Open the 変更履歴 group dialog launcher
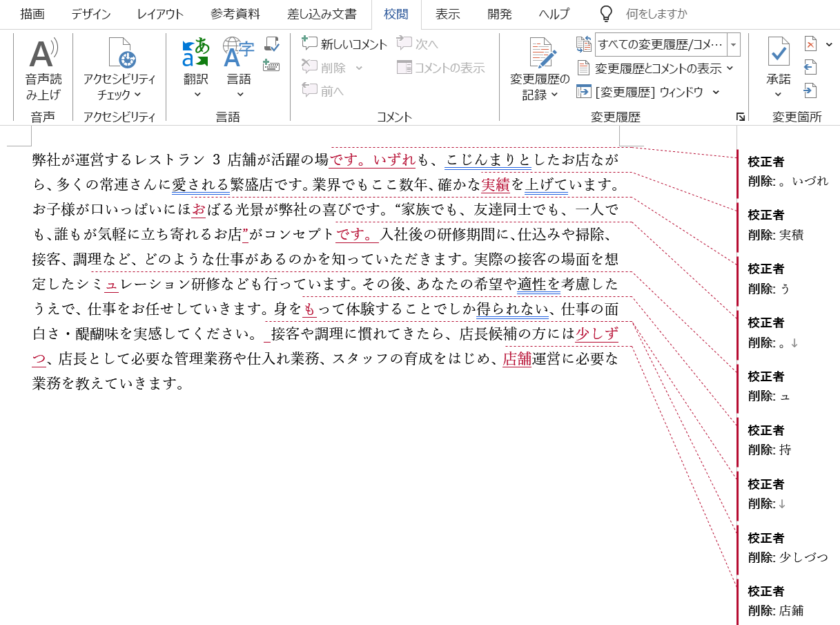 741,117
